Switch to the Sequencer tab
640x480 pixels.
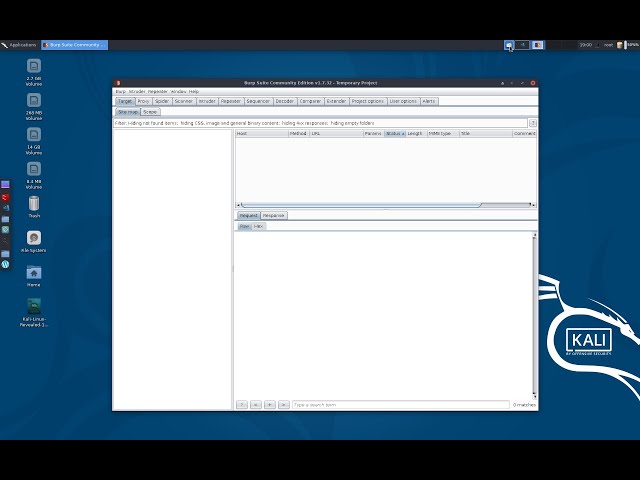(258, 101)
